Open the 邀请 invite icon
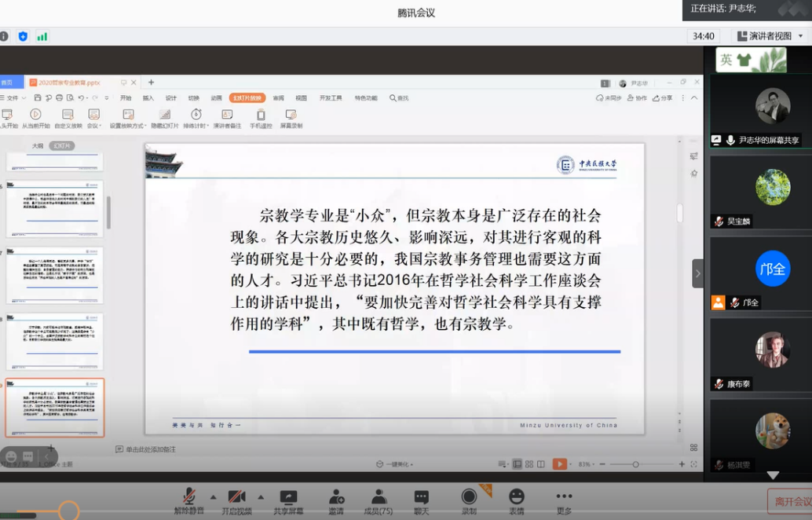The width and height of the screenshot is (812, 520). tap(336, 500)
